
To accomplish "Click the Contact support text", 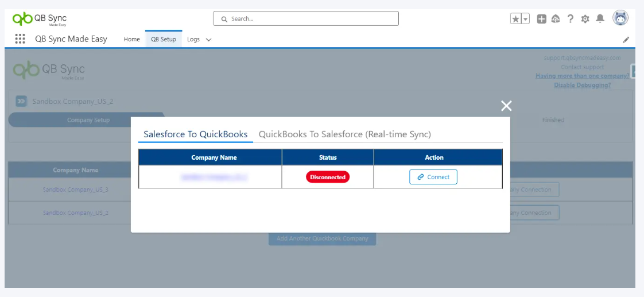I will 583,67.
